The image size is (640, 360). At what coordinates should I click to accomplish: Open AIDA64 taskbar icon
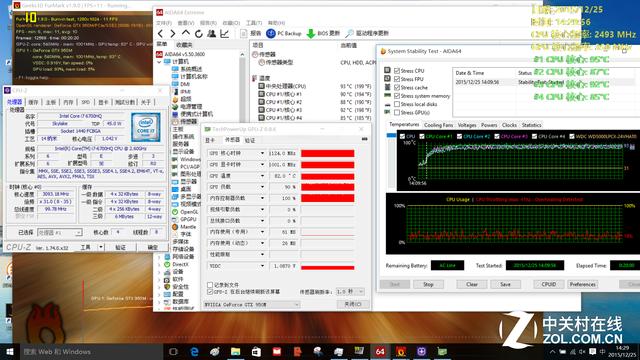pyautogui.click(x=380, y=351)
